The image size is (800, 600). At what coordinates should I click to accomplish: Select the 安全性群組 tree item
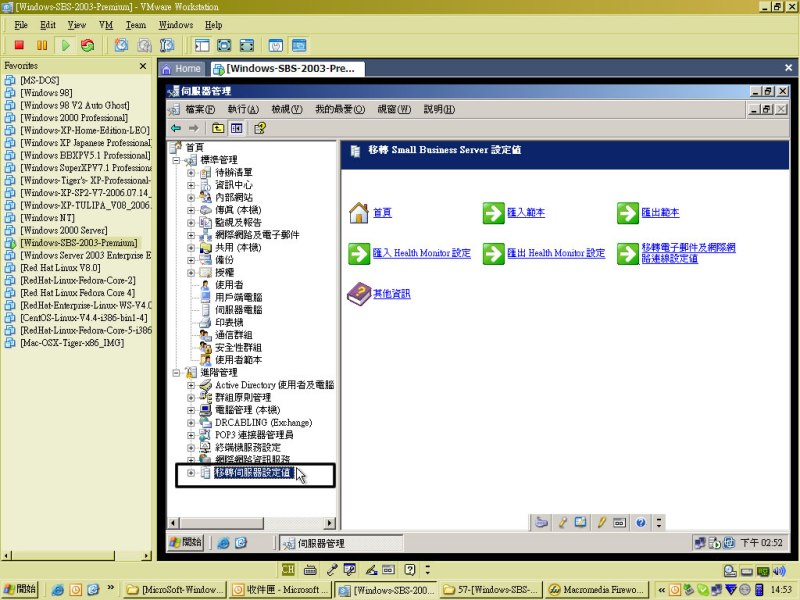tap(238, 348)
